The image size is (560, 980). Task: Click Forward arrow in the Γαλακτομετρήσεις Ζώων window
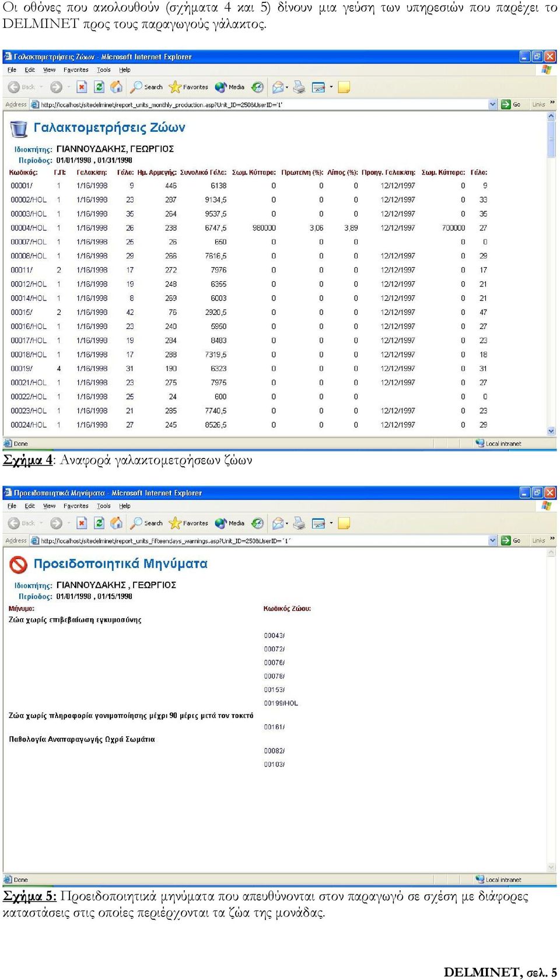[x=56, y=87]
